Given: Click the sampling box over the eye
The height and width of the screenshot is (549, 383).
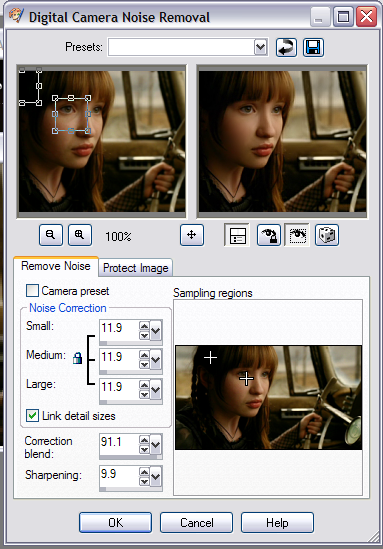Looking at the screenshot, I should [71, 114].
